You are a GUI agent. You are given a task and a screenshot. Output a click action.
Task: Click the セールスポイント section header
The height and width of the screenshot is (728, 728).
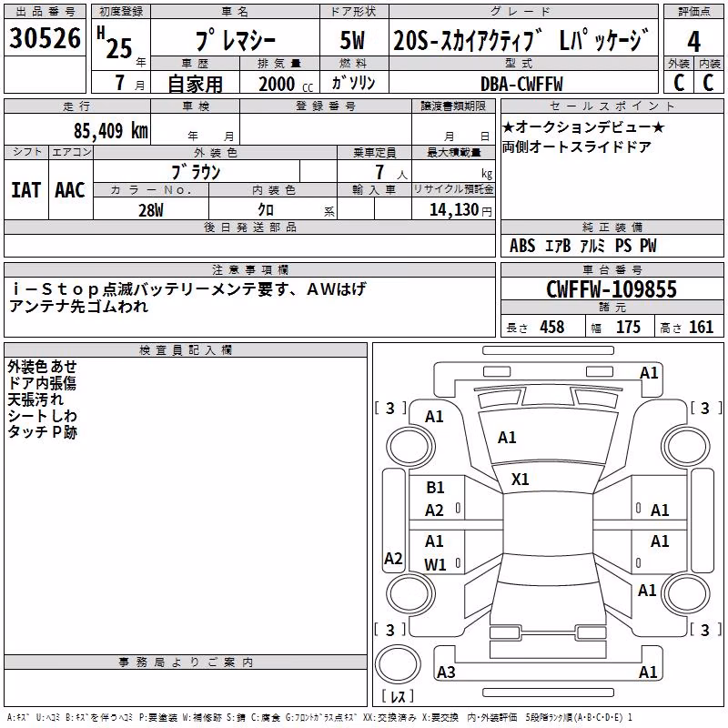click(612, 106)
